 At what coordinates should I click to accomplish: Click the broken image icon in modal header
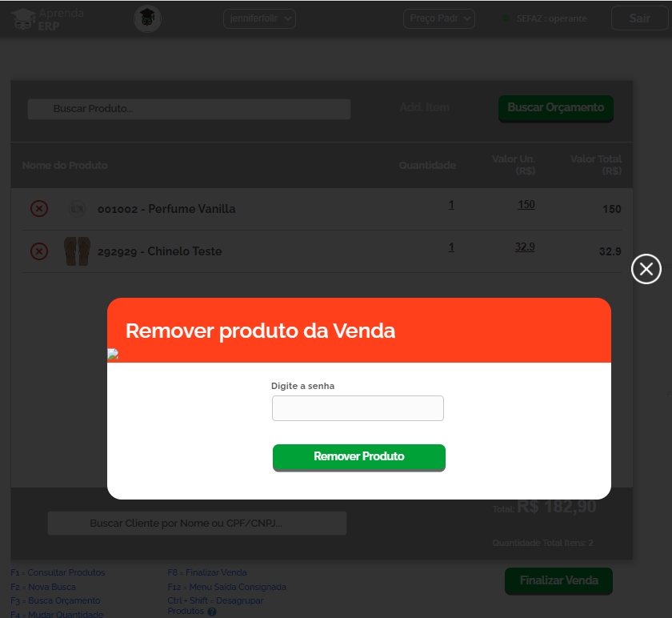coord(113,355)
